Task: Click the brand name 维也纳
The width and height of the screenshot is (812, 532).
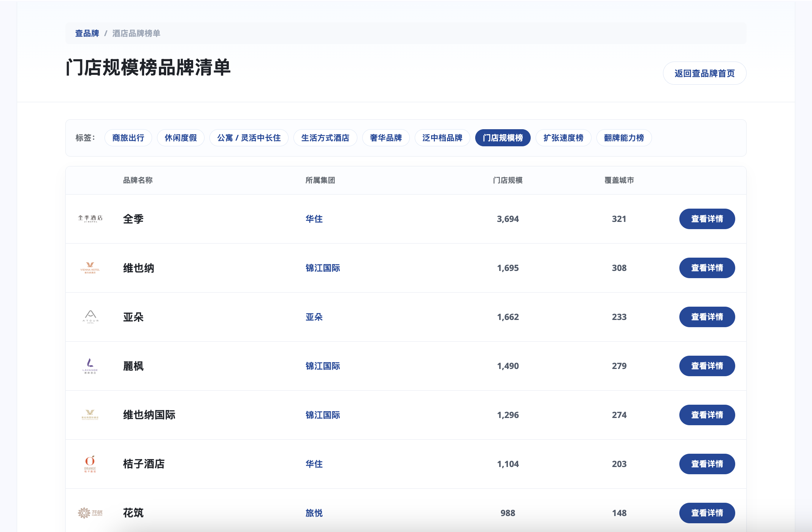Action: point(139,268)
